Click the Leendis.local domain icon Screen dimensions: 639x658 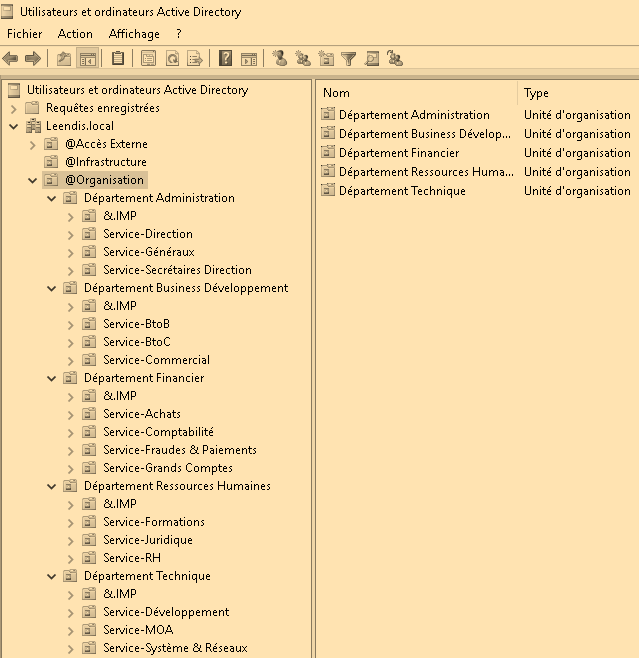click(x=33, y=126)
